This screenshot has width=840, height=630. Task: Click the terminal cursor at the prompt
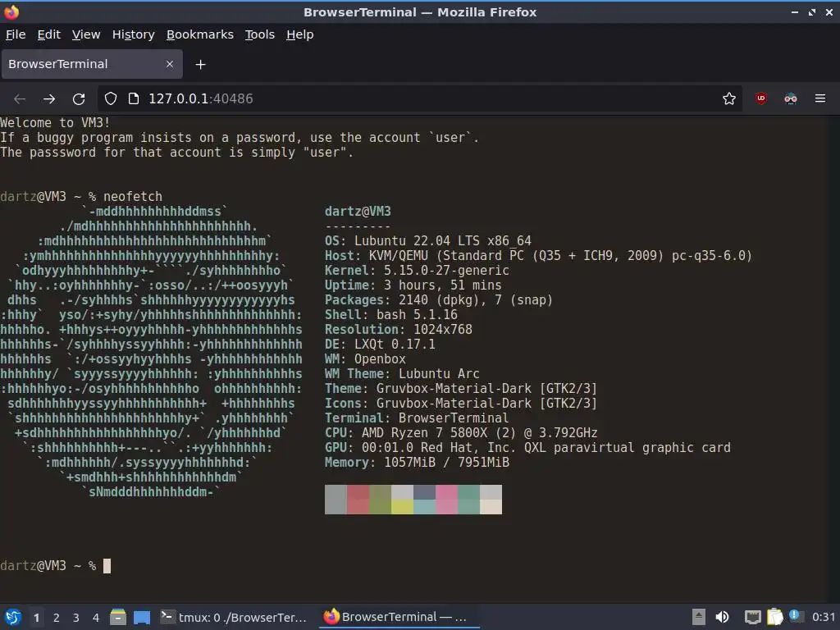point(107,566)
